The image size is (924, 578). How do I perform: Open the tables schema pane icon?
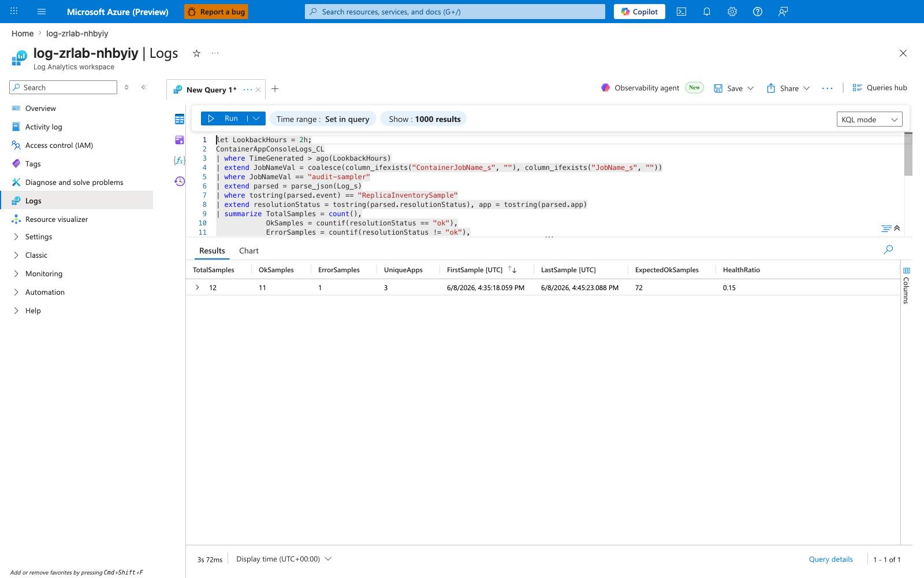click(180, 119)
